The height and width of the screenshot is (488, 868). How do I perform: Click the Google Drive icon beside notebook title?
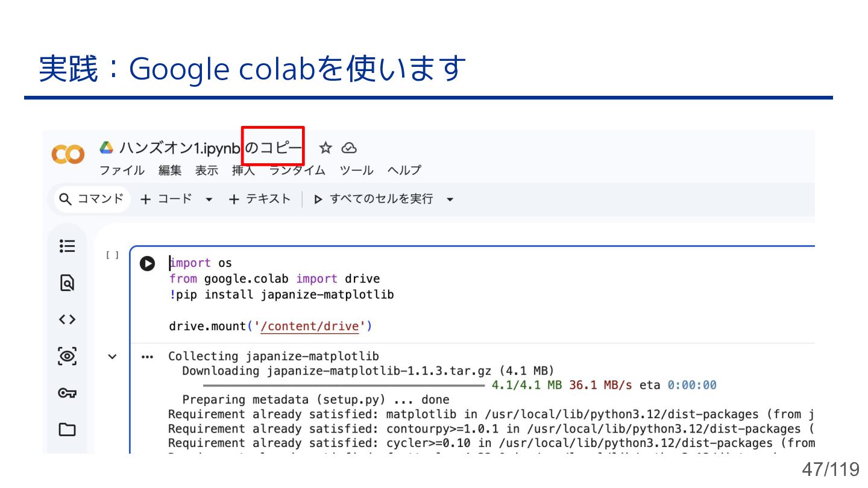point(107,148)
